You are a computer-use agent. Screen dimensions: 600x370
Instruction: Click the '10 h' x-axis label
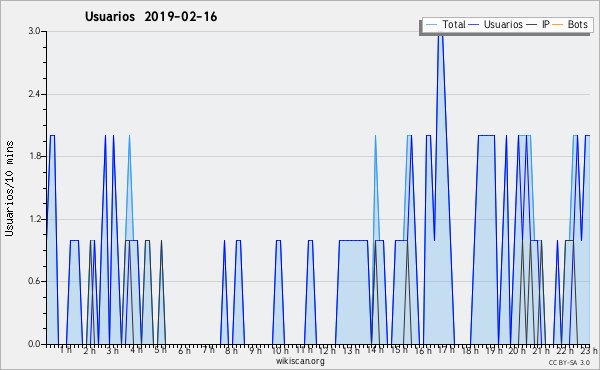click(x=280, y=350)
